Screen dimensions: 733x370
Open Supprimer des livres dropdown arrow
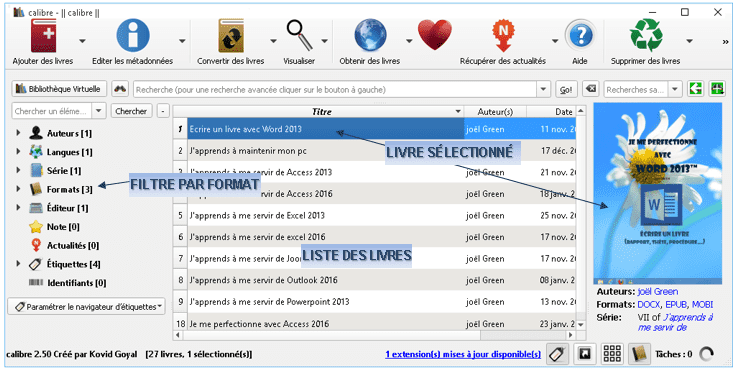[689, 41]
